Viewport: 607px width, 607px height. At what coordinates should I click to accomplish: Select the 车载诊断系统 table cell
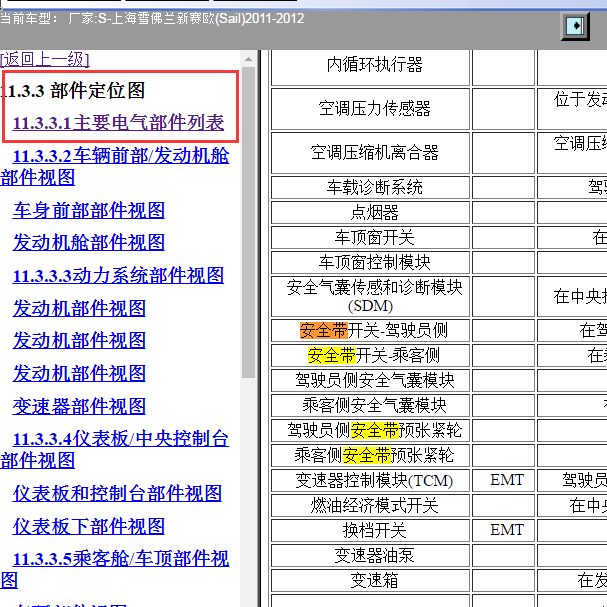click(370, 187)
